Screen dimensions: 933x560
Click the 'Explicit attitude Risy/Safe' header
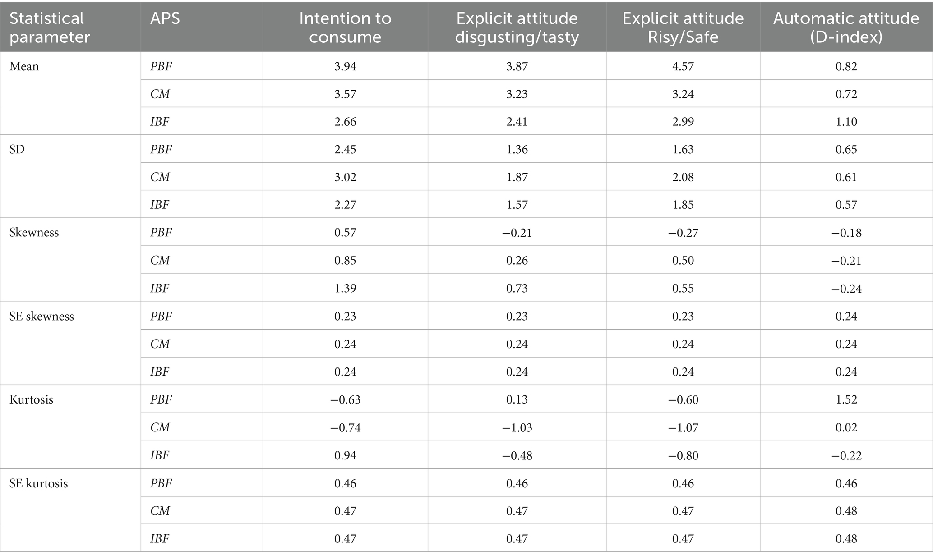tap(683, 27)
